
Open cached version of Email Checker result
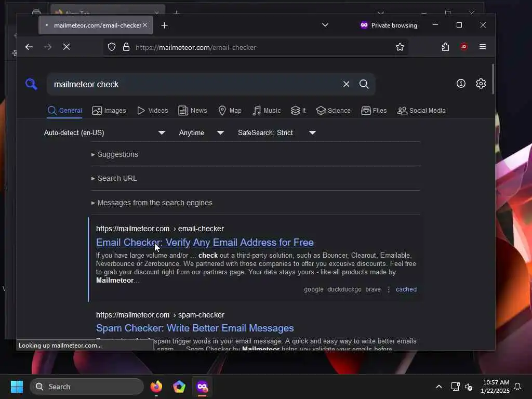pos(406,289)
